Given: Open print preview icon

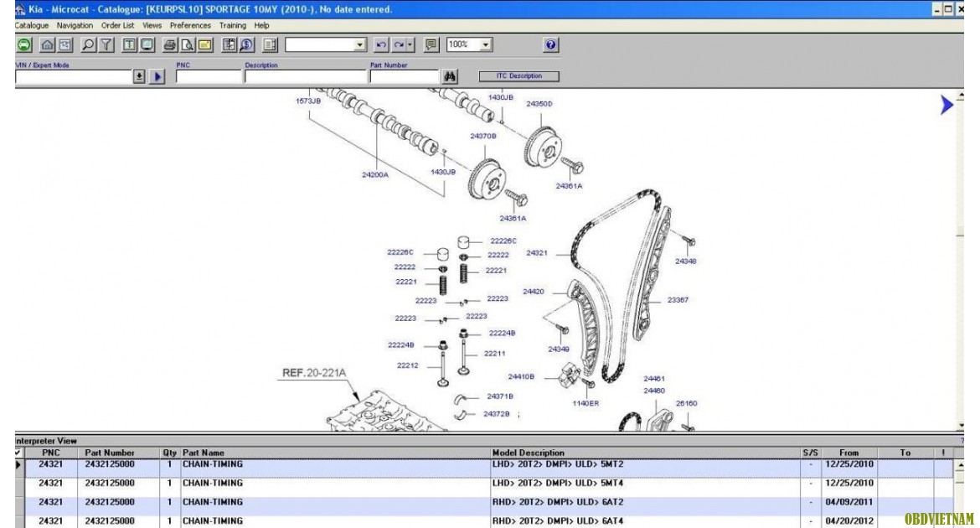Looking at the screenshot, I should coord(187,45).
